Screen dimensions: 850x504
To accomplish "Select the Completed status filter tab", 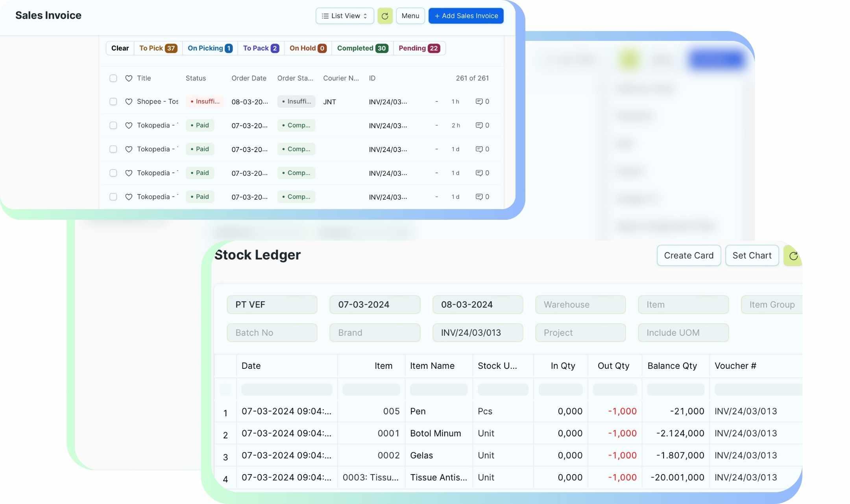I will pos(362,48).
